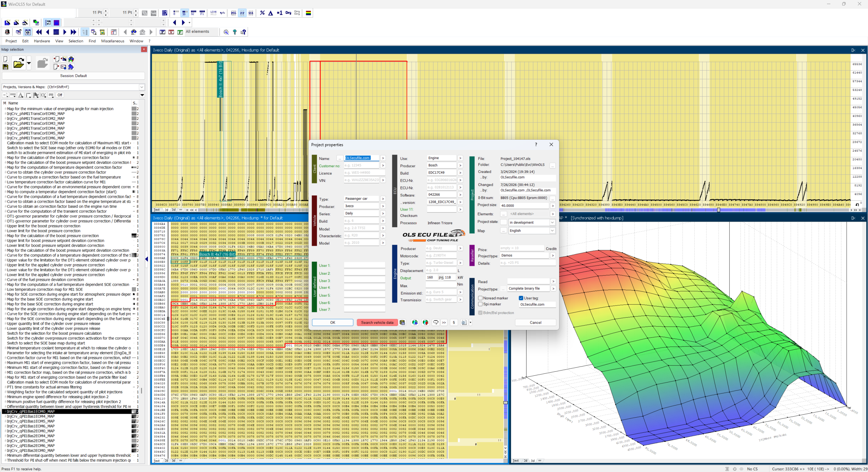Click the scroll icon in main toolbar

102,32
